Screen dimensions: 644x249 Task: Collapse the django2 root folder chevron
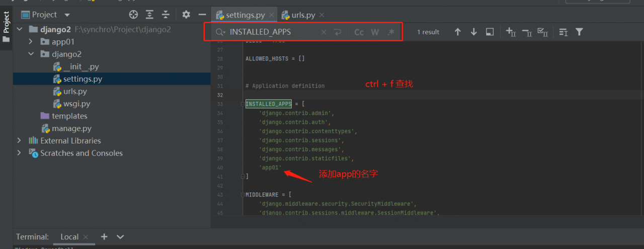click(x=20, y=29)
